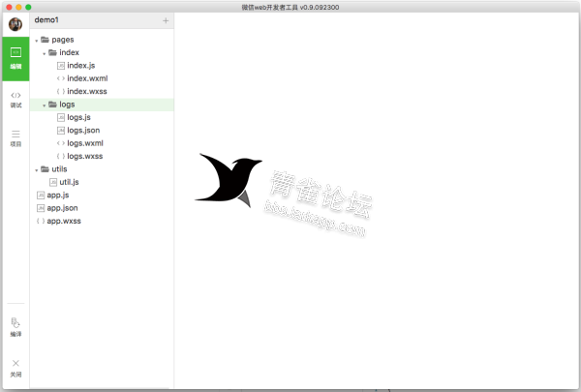581x392 pixels.
Task: Switch to the 调试 debug tab
Action: 15,100
